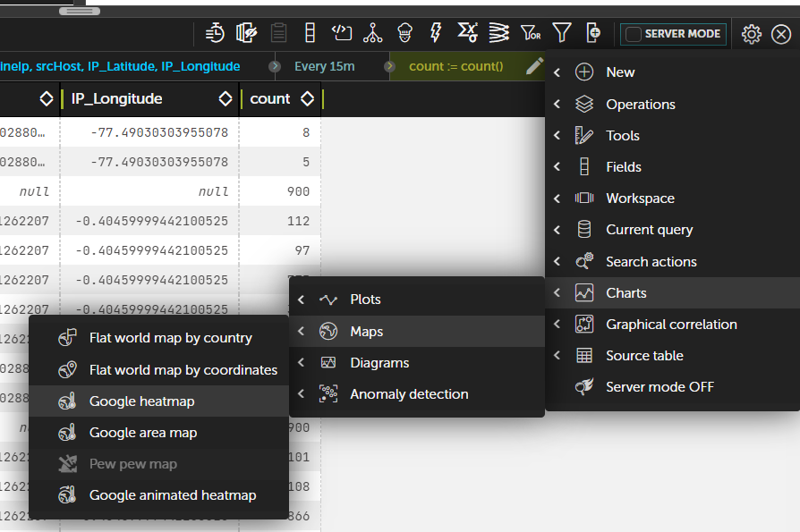
Task: Click the horizontal scrollbar thumb at top
Action: click(x=80, y=11)
